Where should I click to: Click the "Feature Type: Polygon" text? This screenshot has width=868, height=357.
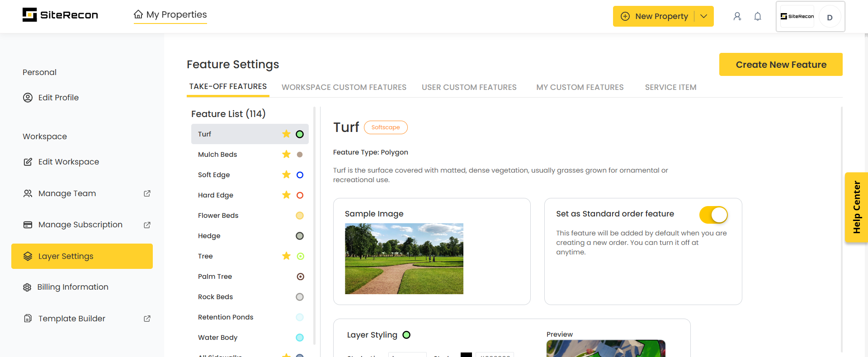[371, 152]
